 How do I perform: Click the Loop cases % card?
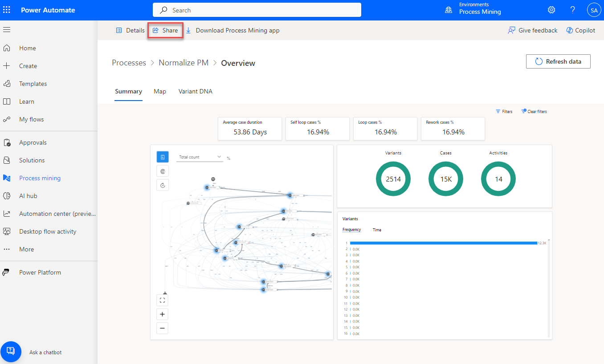point(385,129)
